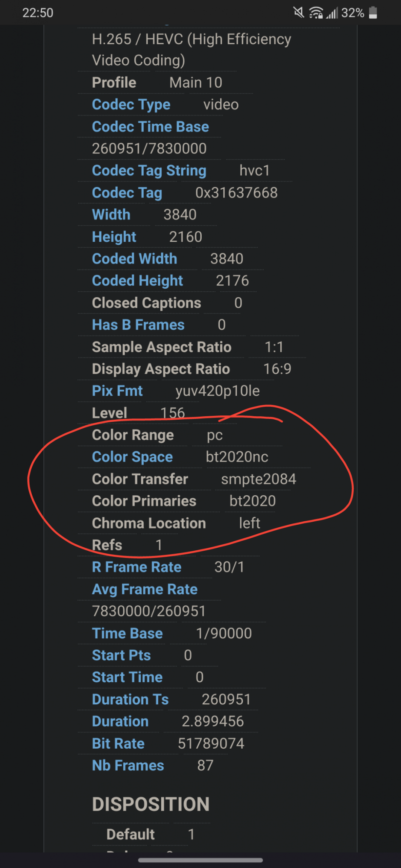Click the Height field label link
The height and width of the screenshot is (868, 401).
point(114,237)
